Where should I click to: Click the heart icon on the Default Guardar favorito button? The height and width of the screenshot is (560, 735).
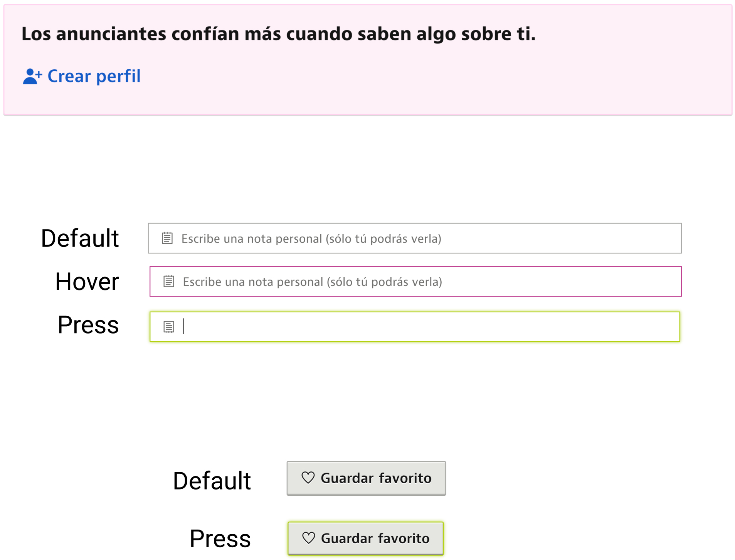click(308, 478)
